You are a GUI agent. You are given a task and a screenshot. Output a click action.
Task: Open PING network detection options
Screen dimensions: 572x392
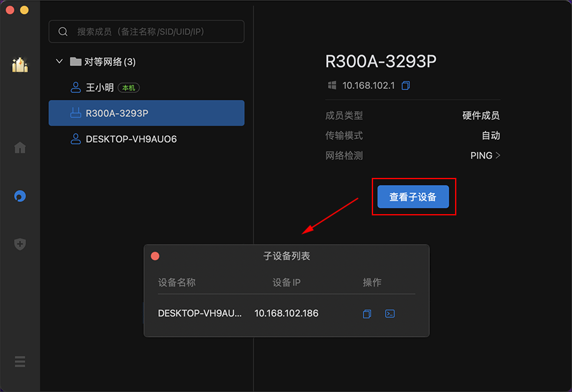486,156
